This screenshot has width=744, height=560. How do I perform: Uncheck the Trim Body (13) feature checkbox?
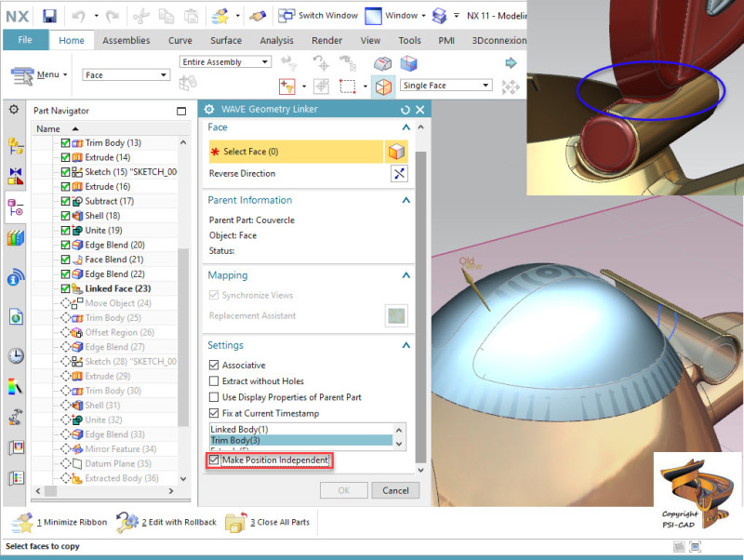(65, 143)
